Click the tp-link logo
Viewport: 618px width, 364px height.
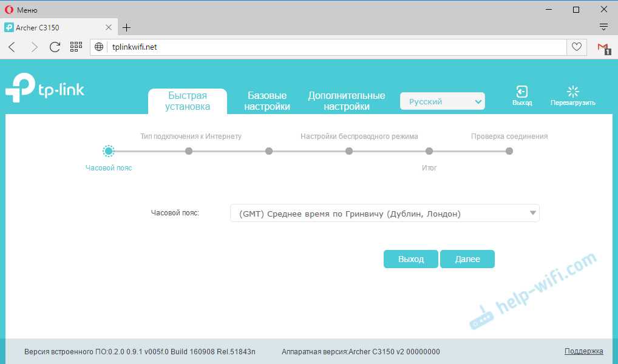(x=44, y=88)
